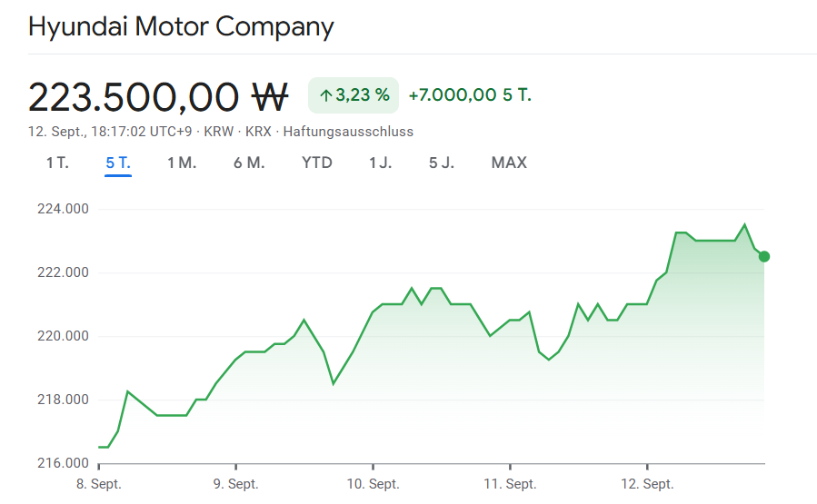Click the Won currency symbol

point(269,95)
